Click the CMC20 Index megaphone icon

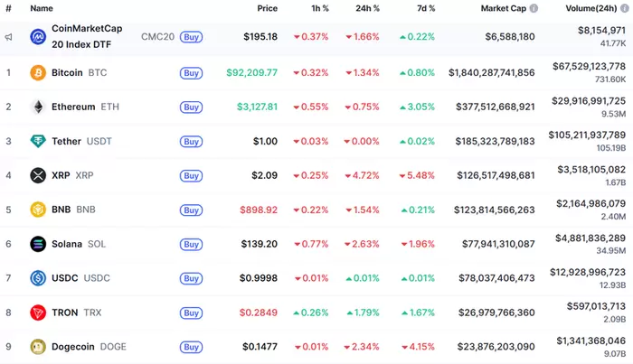pos(8,37)
